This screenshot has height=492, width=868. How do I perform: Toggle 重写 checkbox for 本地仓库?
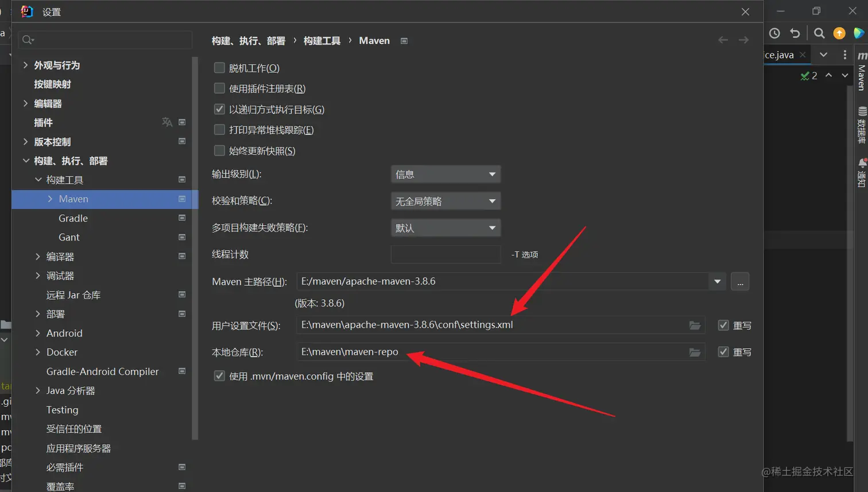[x=723, y=352]
